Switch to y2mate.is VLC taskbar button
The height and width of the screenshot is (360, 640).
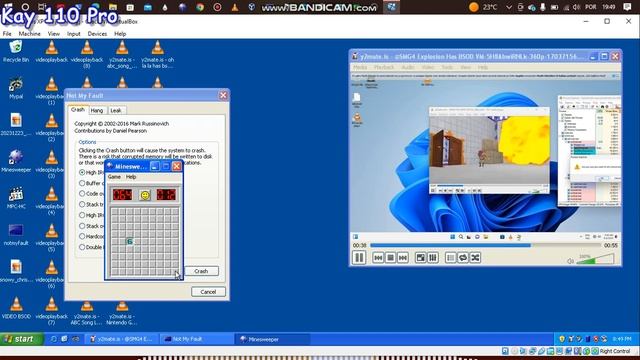[x=122, y=339]
